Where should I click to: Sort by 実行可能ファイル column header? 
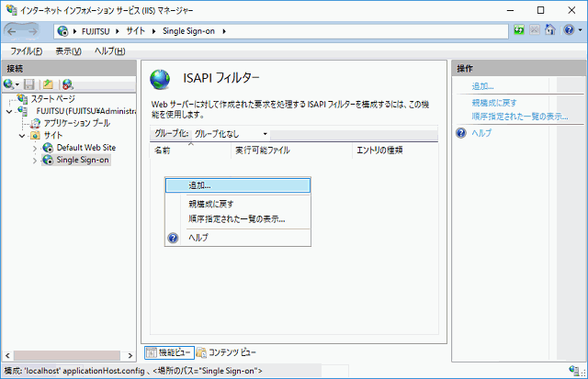pos(291,150)
